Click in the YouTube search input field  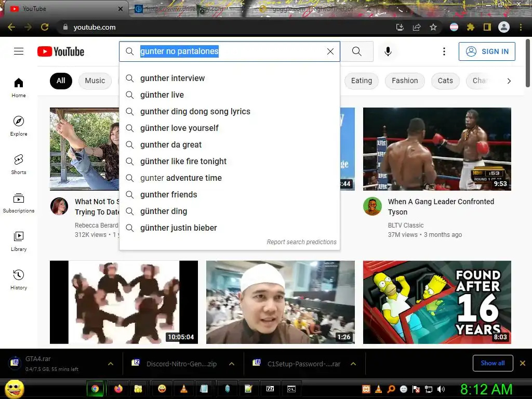pos(231,51)
